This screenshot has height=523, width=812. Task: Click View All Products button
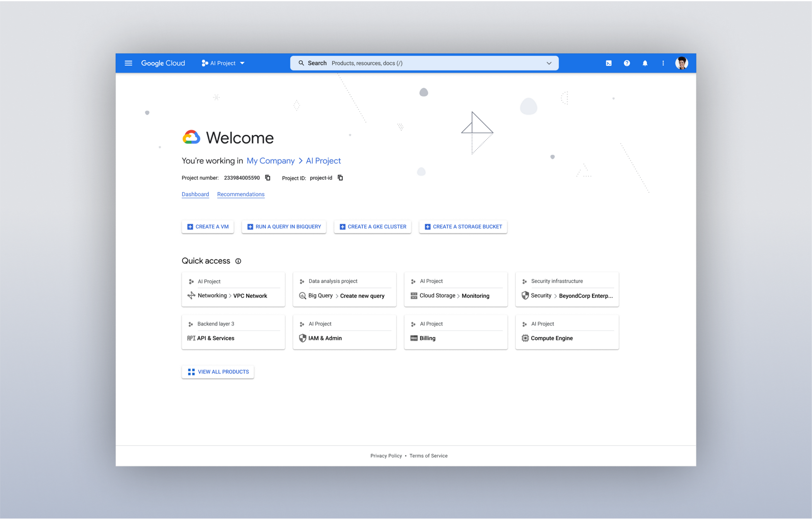click(x=218, y=372)
